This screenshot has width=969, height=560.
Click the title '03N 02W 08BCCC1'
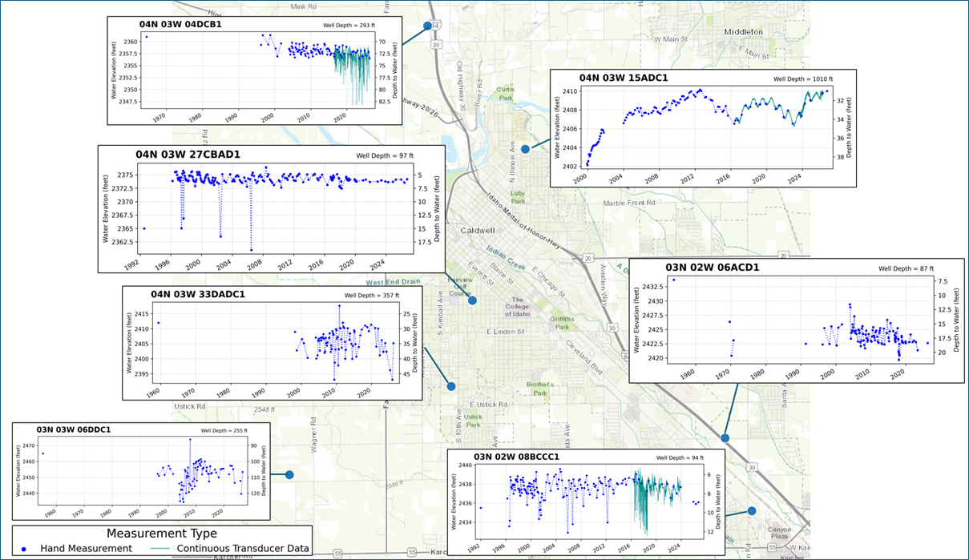(x=517, y=457)
